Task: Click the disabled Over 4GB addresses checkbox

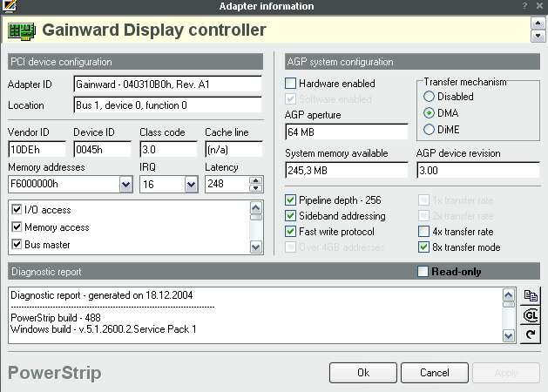Action: [290, 247]
